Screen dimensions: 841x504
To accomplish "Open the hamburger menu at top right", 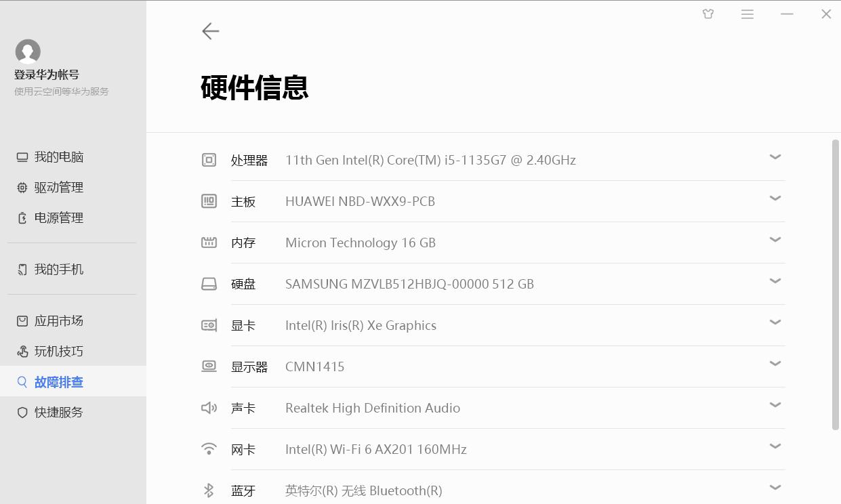I will (x=747, y=14).
